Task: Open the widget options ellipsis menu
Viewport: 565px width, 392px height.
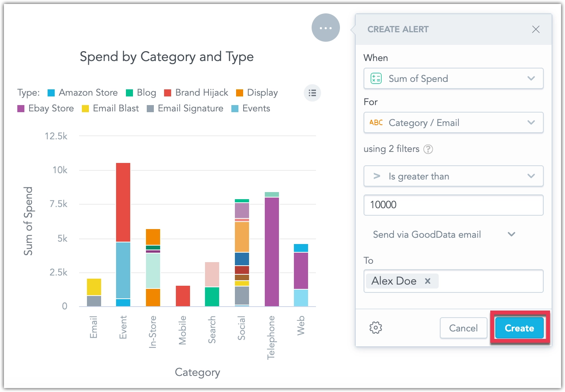Action: [325, 28]
